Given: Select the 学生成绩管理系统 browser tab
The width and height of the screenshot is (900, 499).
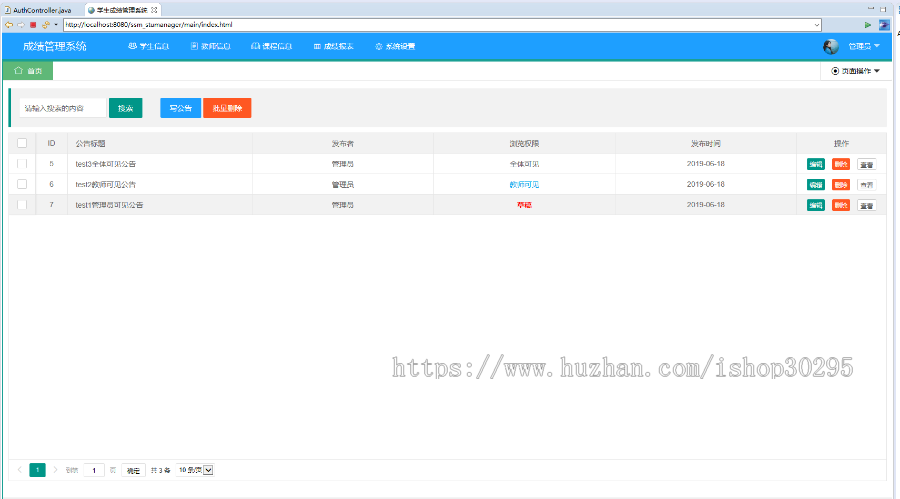Looking at the screenshot, I should (121, 10).
